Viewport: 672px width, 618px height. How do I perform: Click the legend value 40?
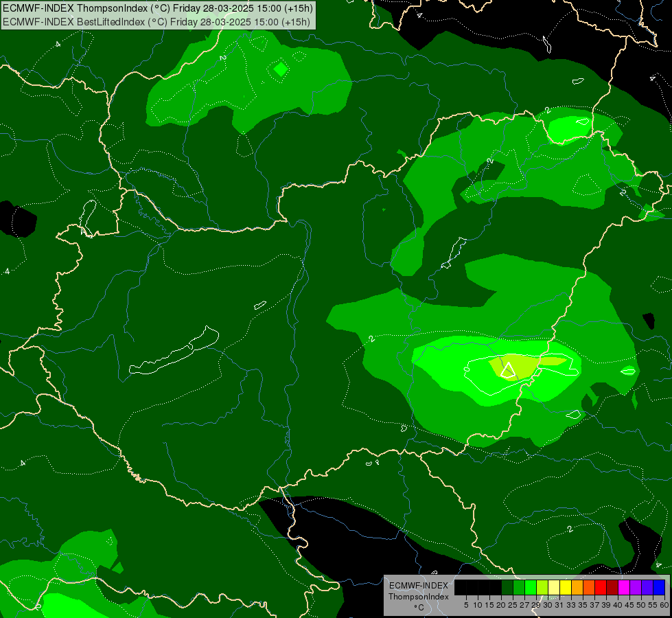click(618, 605)
